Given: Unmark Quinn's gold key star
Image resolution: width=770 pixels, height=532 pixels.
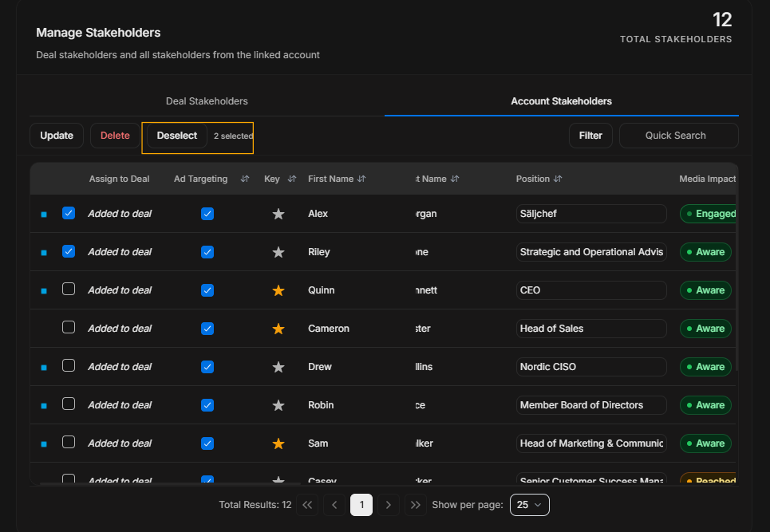Looking at the screenshot, I should [x=278, y=290].
